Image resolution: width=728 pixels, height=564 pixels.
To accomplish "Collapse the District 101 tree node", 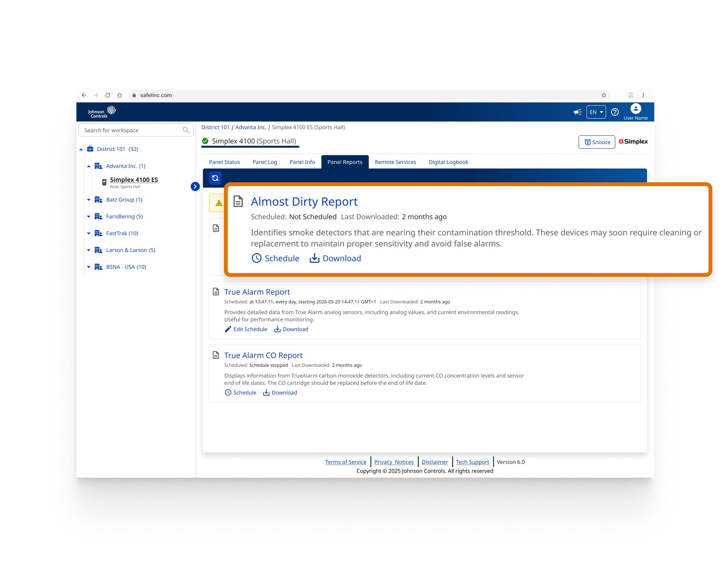I will click(x=81, y=149).
